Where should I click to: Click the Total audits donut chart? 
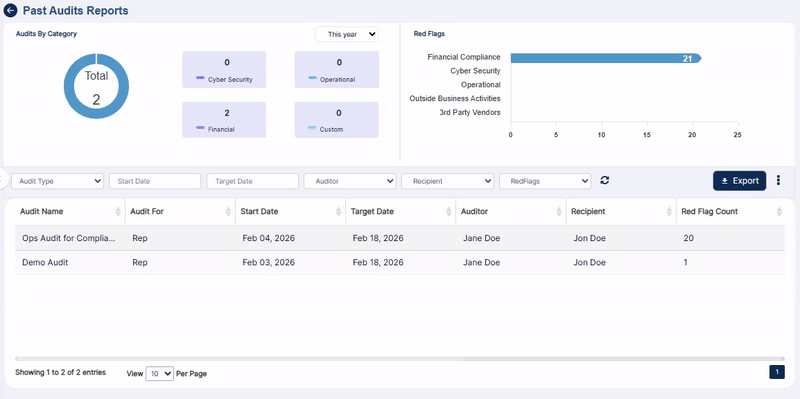coord(96,86)
